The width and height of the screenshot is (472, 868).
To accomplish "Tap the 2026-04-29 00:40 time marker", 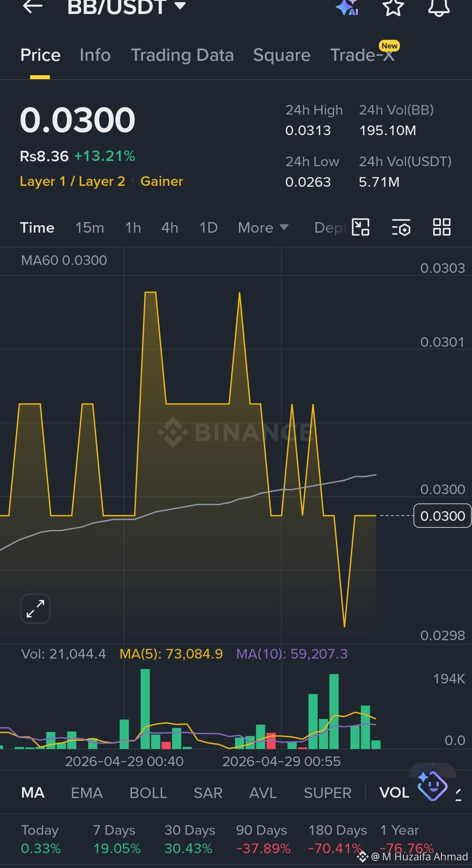I will (x=124, y=761).
